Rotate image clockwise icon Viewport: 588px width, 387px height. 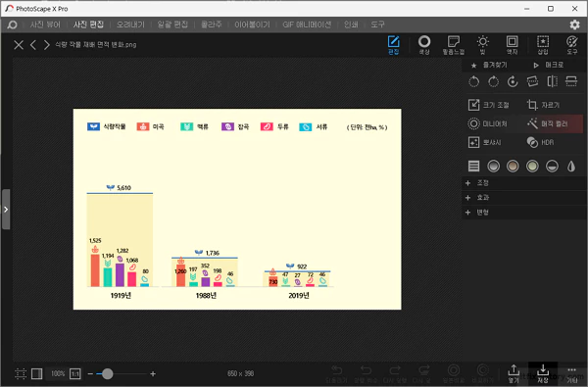pyautogui.click(x=494, y=81)
